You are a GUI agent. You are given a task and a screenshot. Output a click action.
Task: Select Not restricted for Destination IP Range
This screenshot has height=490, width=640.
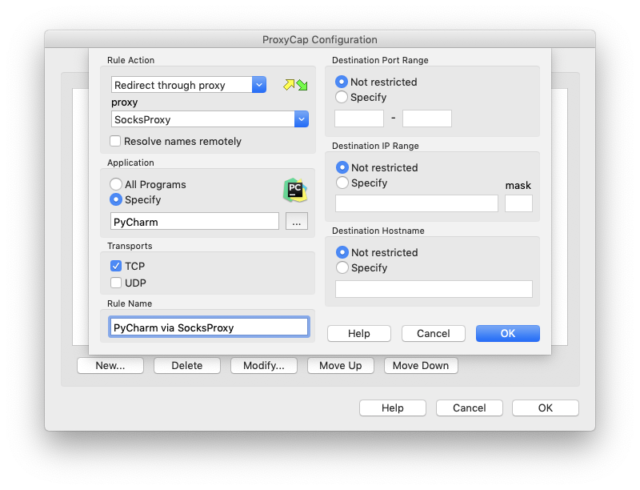click(342, 167)
